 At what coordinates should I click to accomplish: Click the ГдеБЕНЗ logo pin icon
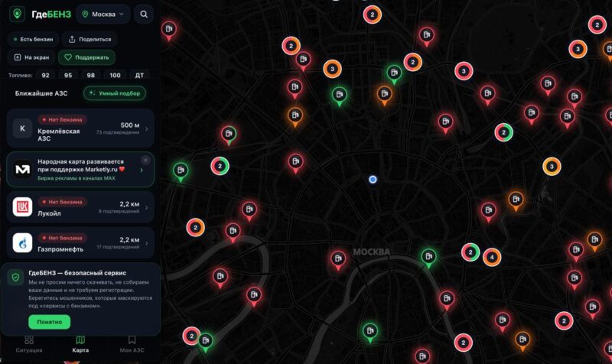click(17, 14)
